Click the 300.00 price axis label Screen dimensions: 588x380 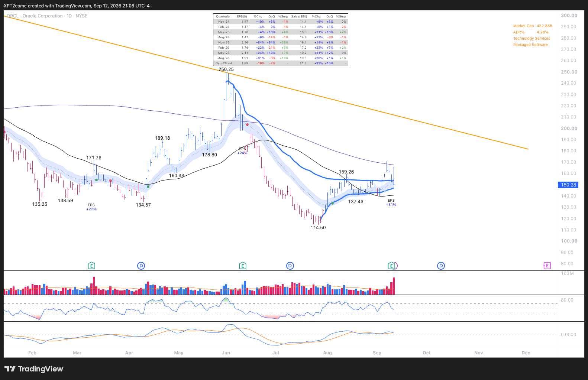click(x=569, y=16)
